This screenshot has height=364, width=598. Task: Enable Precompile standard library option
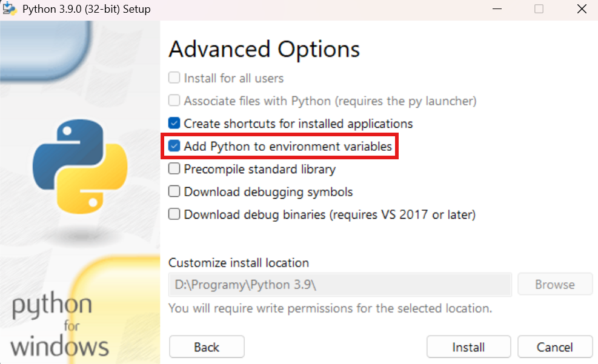point(174,169)
